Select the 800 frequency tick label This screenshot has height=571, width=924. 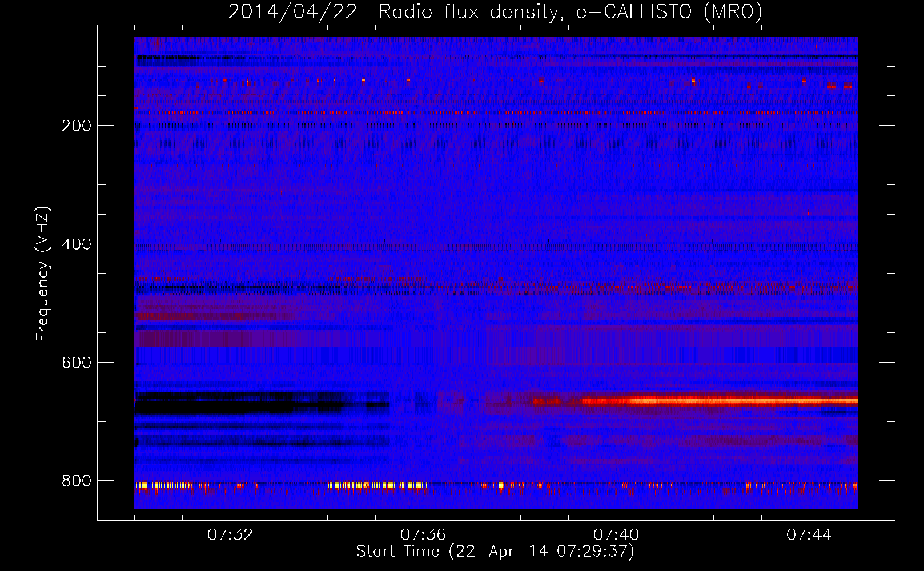[77, 481]
